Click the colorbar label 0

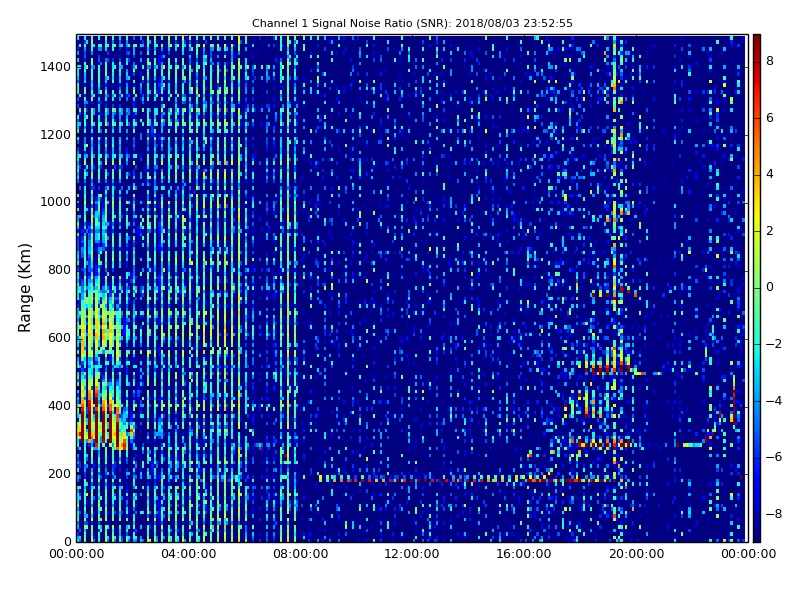point(770,287)
